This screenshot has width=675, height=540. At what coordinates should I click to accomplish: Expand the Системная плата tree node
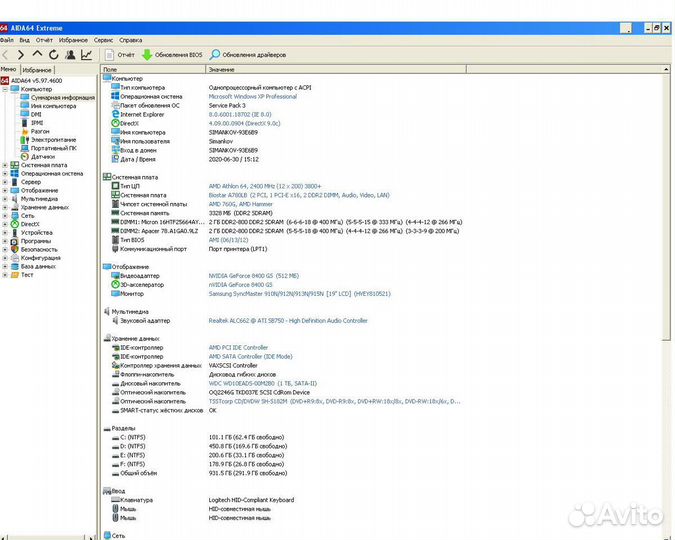5,165
